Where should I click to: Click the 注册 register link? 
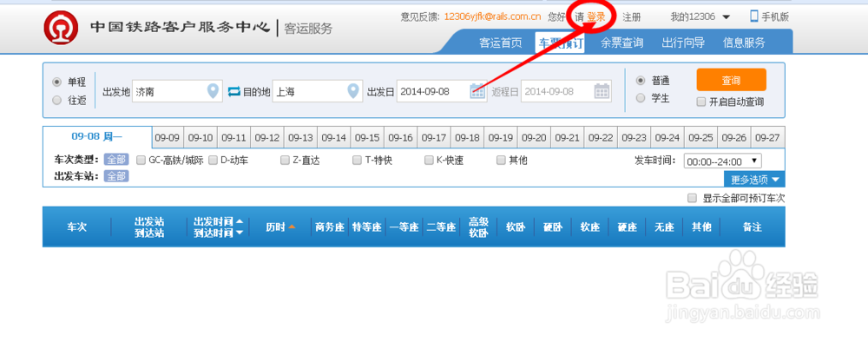(632, 17)
